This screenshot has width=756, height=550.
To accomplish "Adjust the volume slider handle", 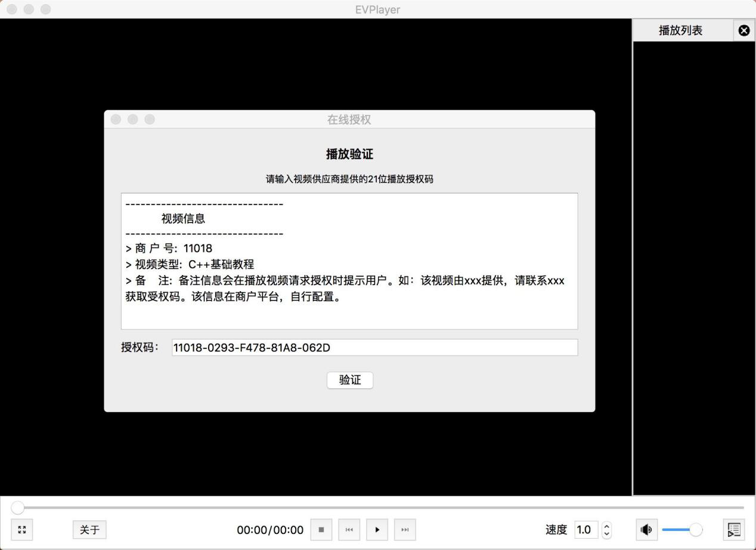I will [x=695, y=529].
